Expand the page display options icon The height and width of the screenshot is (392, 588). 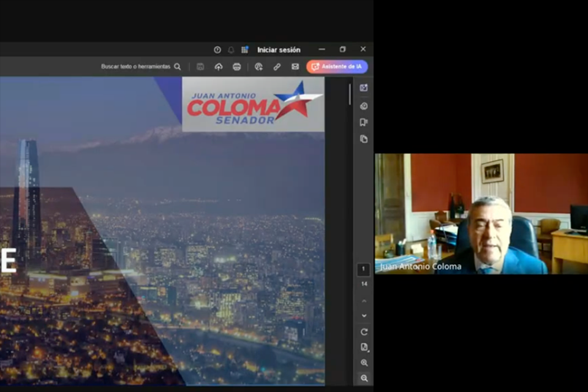[x=364, y=347]
